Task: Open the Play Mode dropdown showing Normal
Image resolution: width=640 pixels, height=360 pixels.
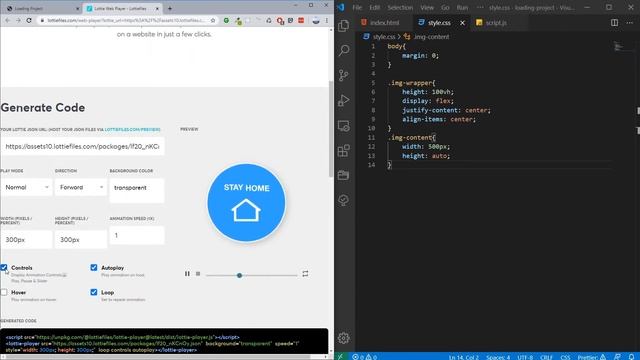Action: (26, 187)
